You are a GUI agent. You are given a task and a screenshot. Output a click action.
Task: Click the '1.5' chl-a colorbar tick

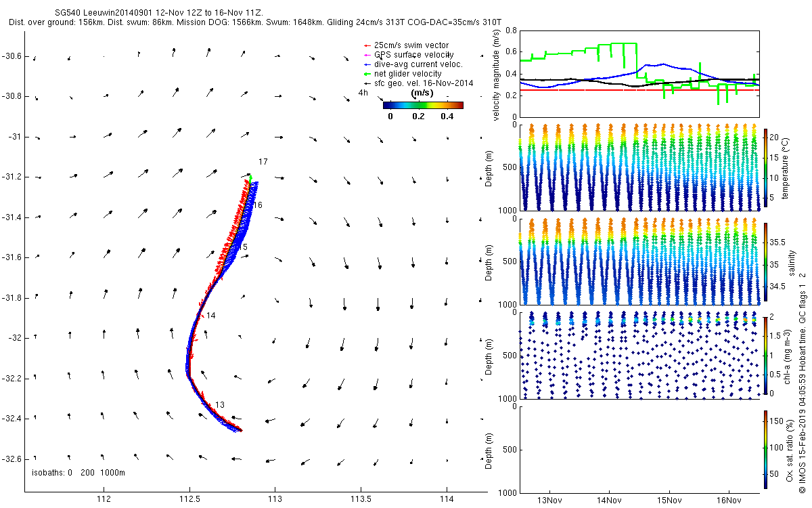tap(775, 335)
